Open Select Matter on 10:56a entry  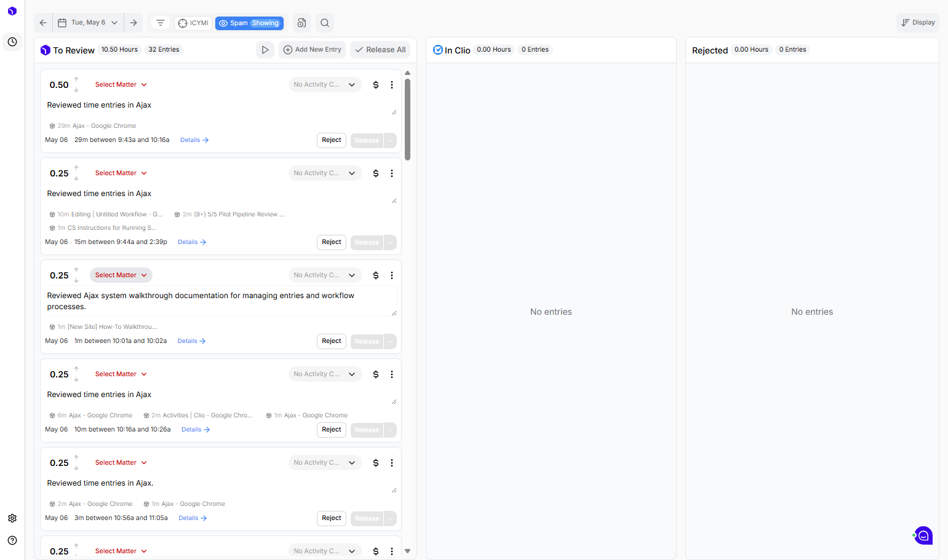pos(121,463)
